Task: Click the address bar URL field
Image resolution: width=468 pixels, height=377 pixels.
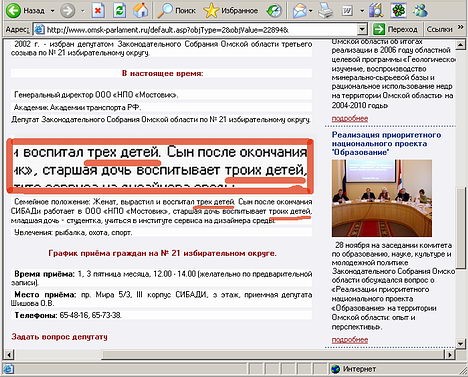Action: 201,30
